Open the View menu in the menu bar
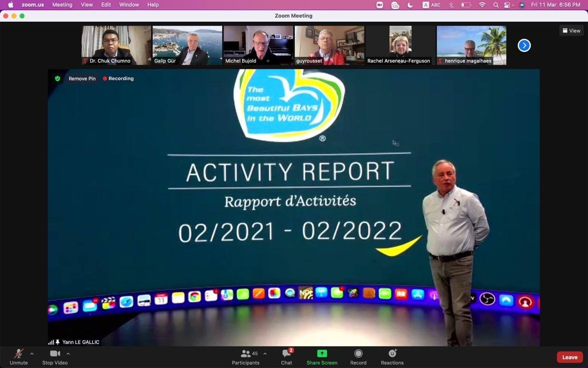This screenshot has width=588, height=368. point(87,5)
